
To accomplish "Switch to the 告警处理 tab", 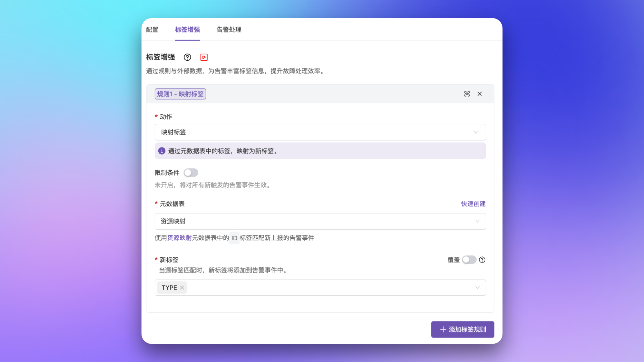I will click(229, 29).
